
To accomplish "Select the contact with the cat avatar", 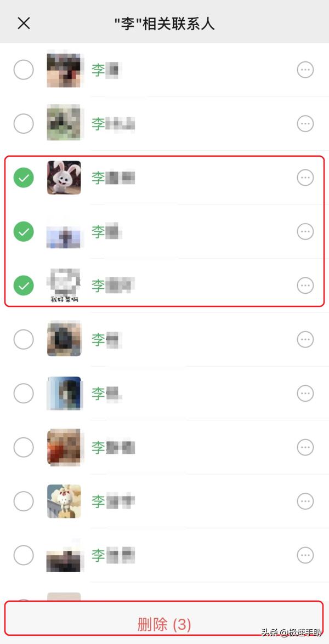I will [24, 501].
